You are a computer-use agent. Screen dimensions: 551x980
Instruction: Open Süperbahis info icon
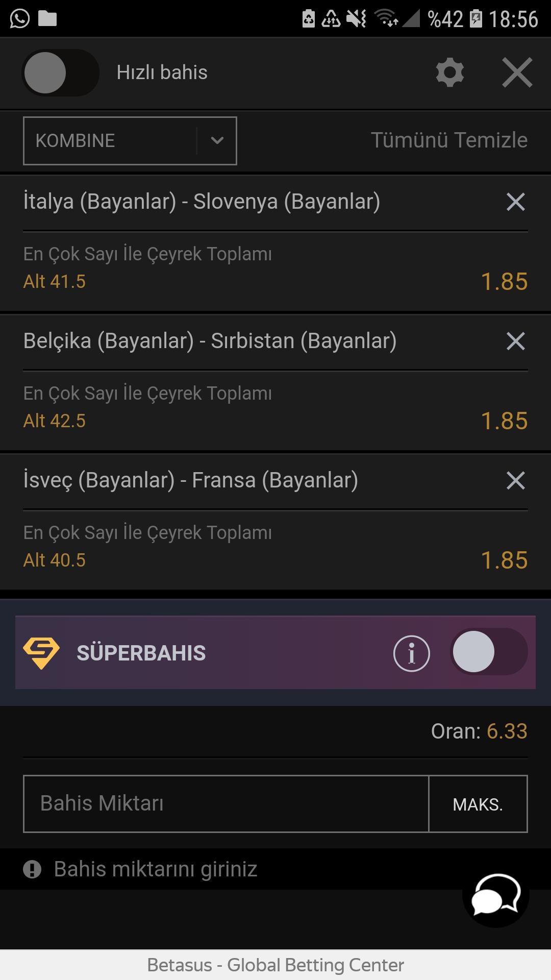412,653
